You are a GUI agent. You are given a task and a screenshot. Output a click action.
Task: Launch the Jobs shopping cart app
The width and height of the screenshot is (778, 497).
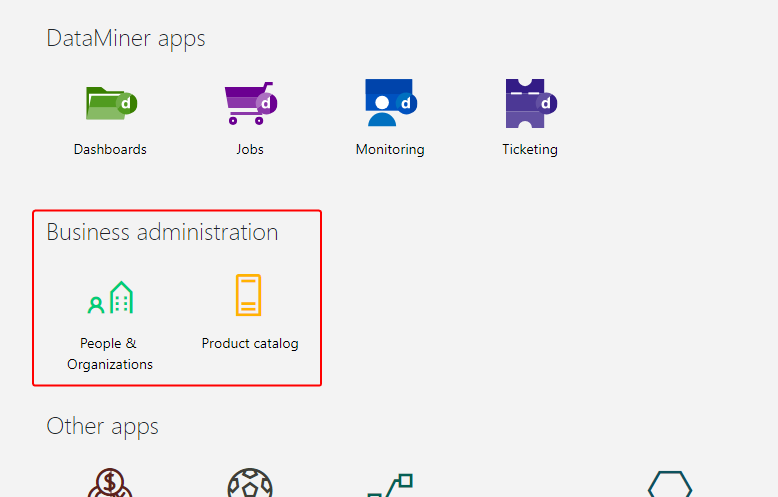[251, 103]
